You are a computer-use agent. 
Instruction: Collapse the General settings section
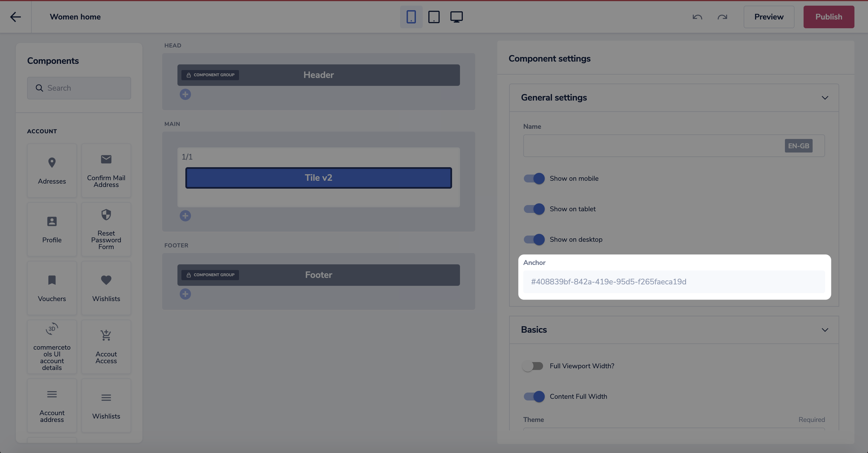point(824,98)
